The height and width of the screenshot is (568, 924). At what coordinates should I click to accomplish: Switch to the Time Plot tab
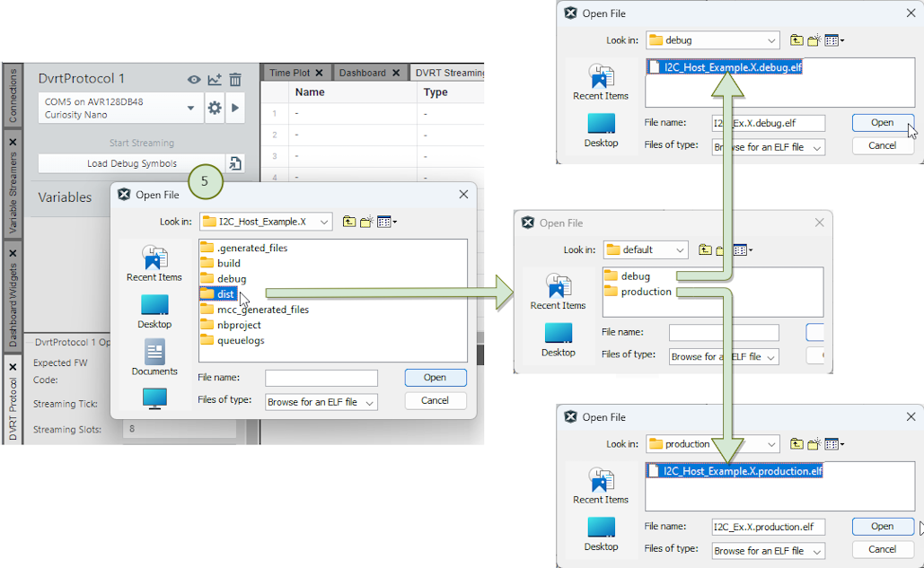coord(295,73)
